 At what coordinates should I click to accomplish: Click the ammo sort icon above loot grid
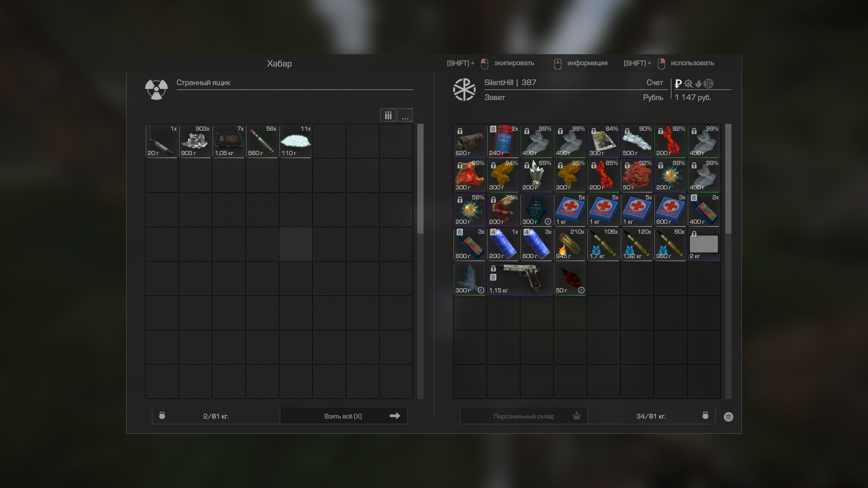[x=388, y=115]
